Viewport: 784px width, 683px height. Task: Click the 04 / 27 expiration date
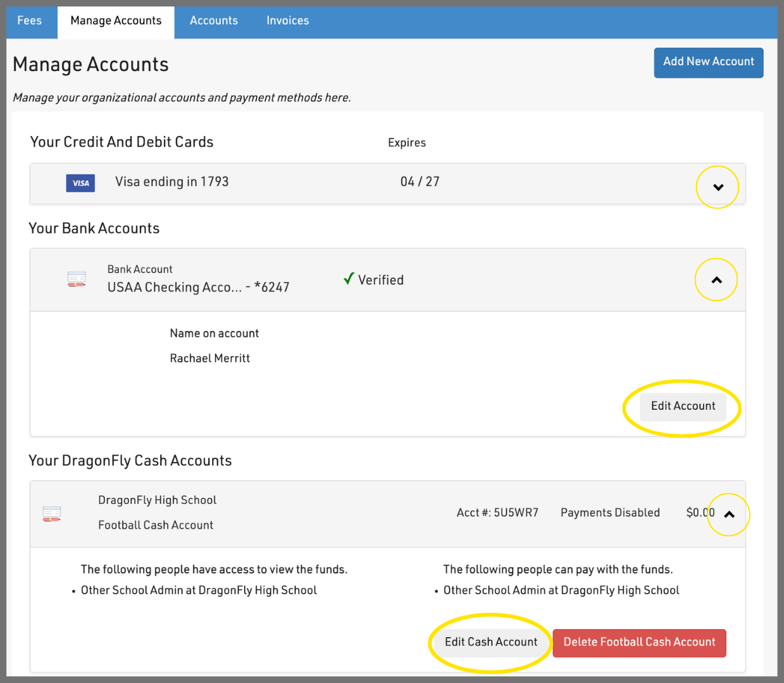point(420,182)
